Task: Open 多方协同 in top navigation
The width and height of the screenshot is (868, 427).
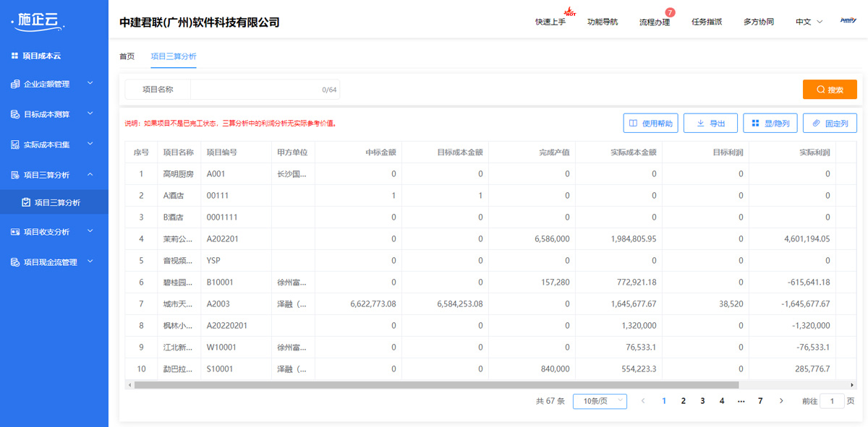Action: [x=759, y=22]
